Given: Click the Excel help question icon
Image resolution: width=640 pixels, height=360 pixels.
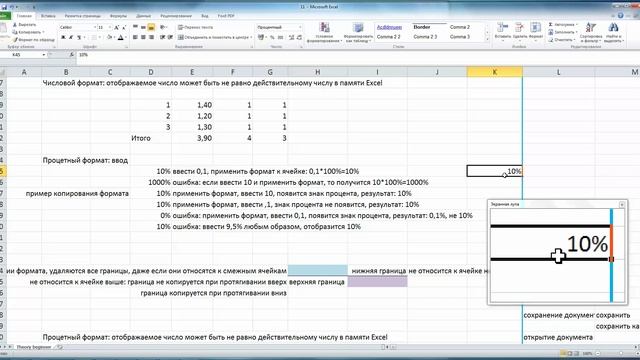Looking at the screenshot, I should coord(620,16).
